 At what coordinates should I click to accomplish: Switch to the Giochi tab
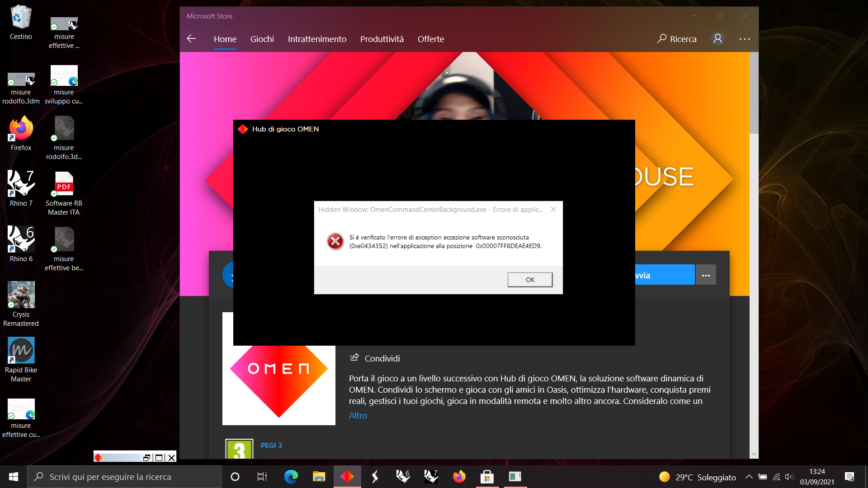(x=262, y=39)
